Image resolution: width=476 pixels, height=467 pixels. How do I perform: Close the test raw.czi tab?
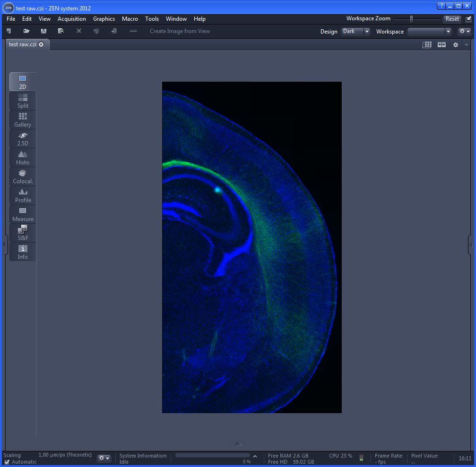pos(41,44)
